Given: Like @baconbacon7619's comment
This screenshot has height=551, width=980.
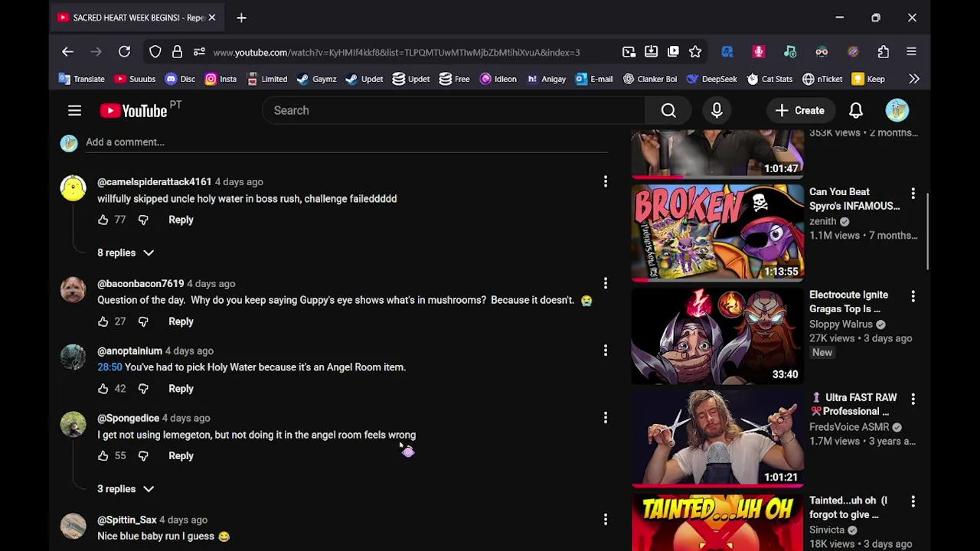Looking at the screenshot, I should coord(103,321).
